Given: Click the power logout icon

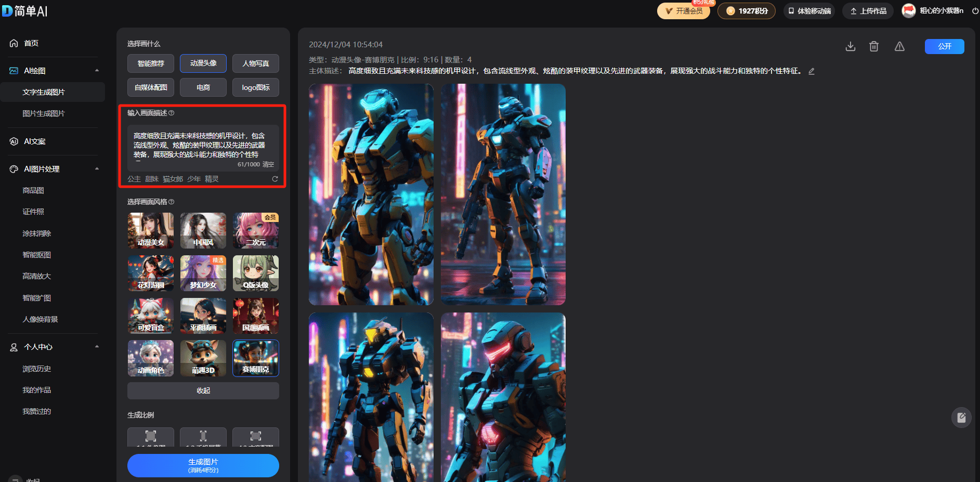Looking at the screenshot, I should 975,11.
